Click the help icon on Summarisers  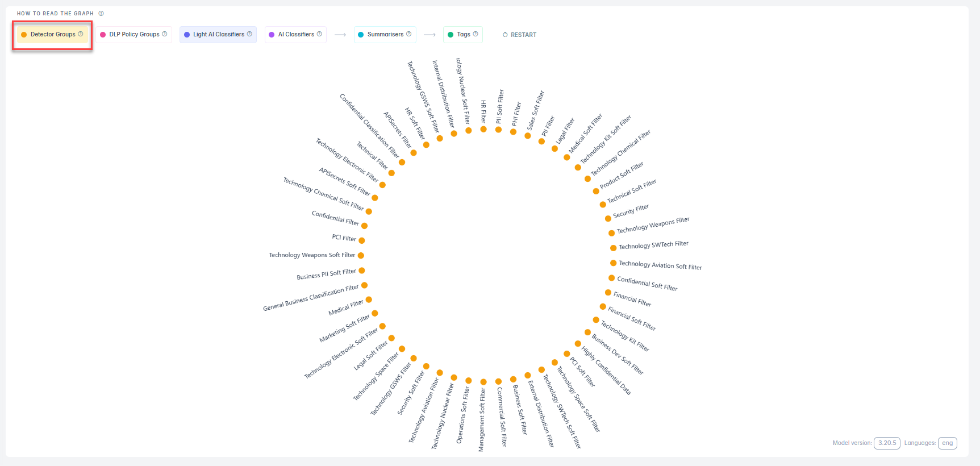pos(408,34)
